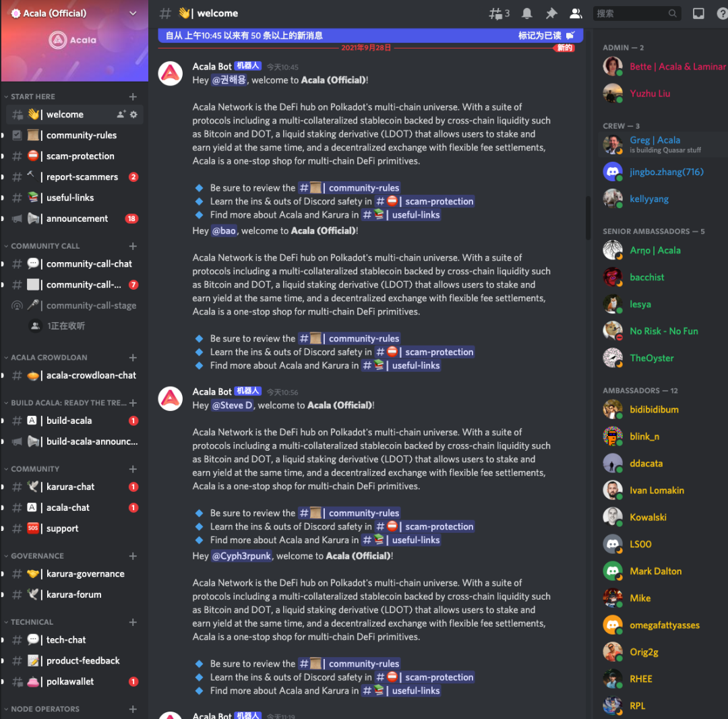Collapse the COMMUNITY CALL category
The width and height of the screenshot is (728, 719).
45,246
